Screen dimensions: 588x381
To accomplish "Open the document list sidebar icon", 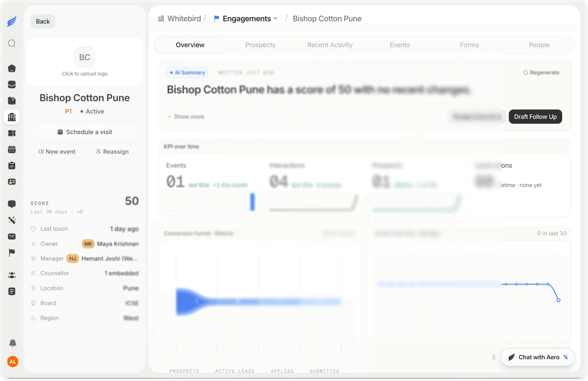I will 12,291.
